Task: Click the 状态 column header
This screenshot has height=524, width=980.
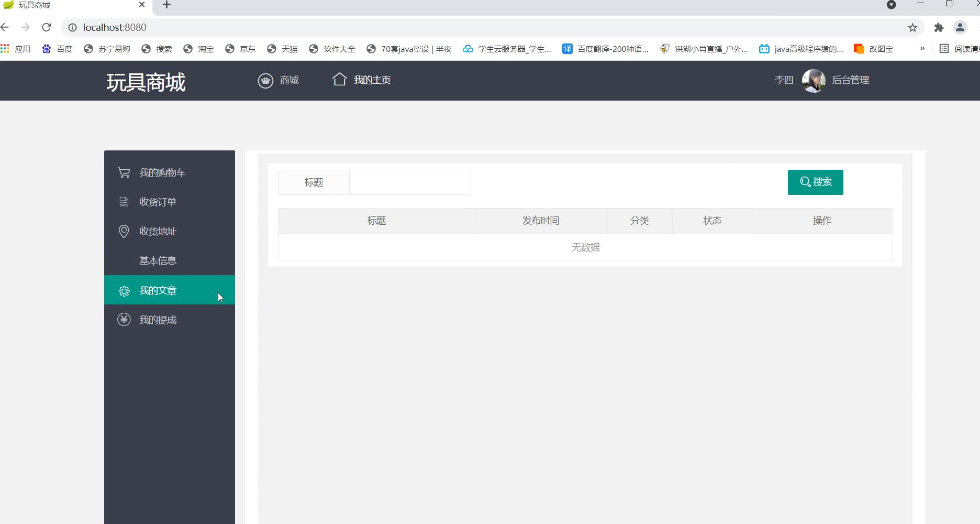Action: (x=712, y=221)
